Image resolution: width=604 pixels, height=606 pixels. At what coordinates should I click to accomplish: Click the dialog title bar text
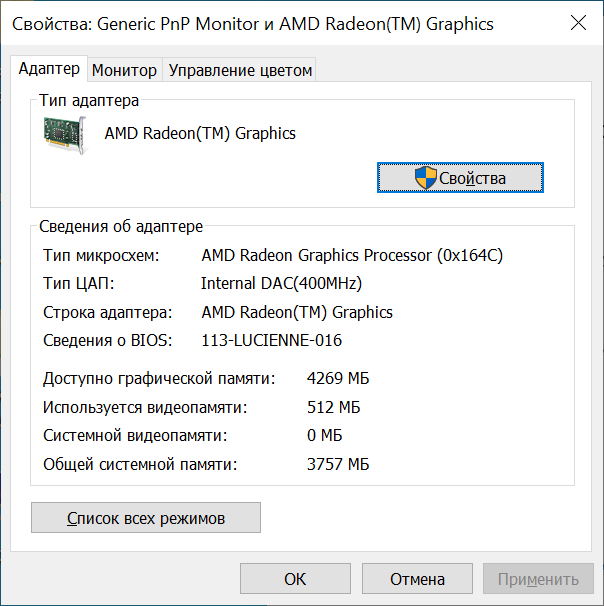tap(253, 24)
